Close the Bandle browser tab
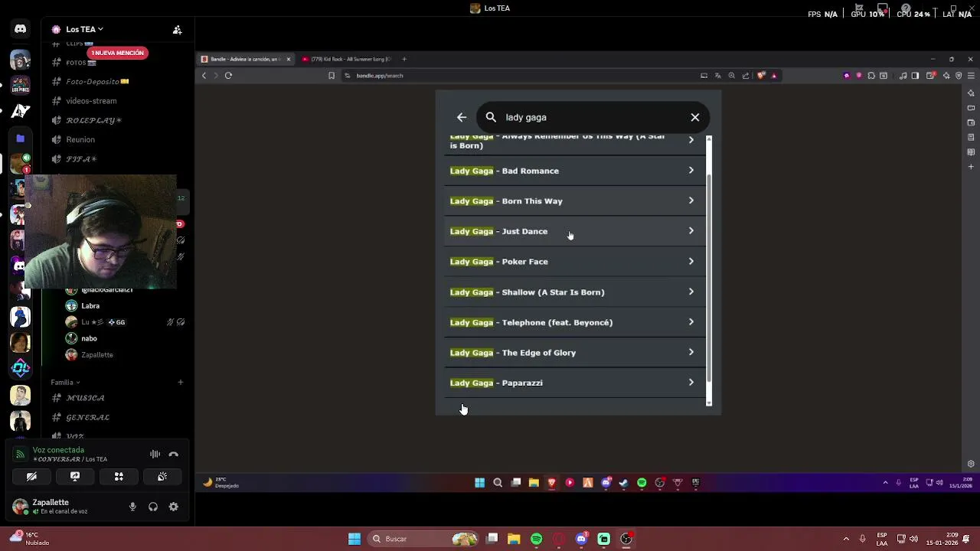The height and width of the screenshot is (551, 980). tap(289, 59)
